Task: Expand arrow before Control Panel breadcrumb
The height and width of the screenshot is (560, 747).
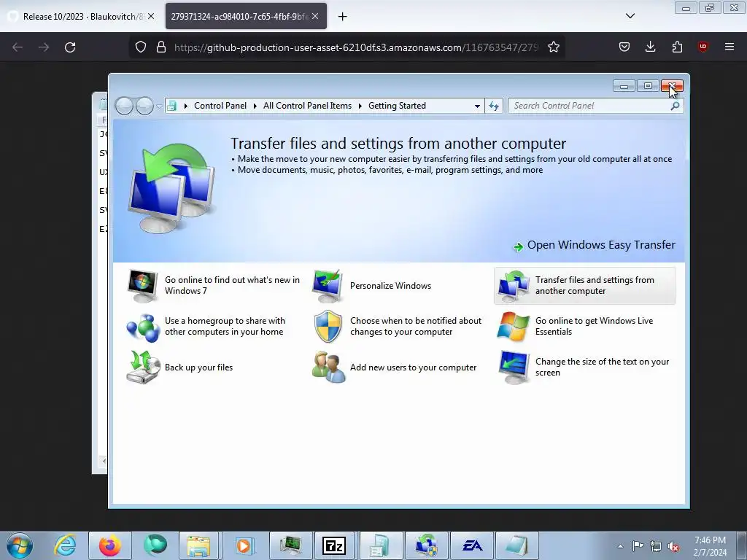Action: (x=186, y=106)
